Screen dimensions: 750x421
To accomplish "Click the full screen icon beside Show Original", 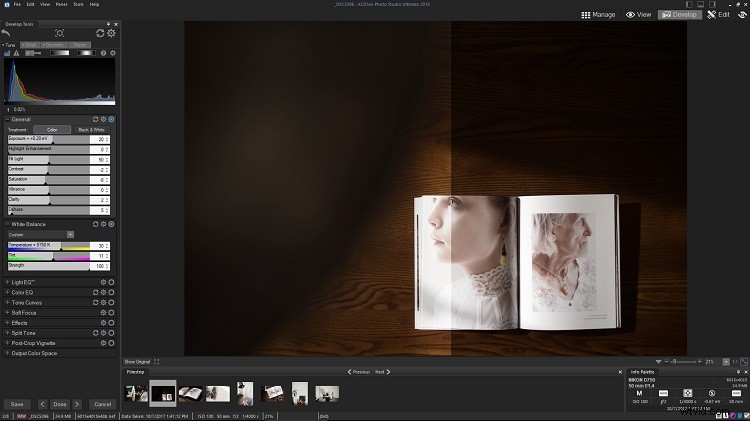I will click(156, 362).
